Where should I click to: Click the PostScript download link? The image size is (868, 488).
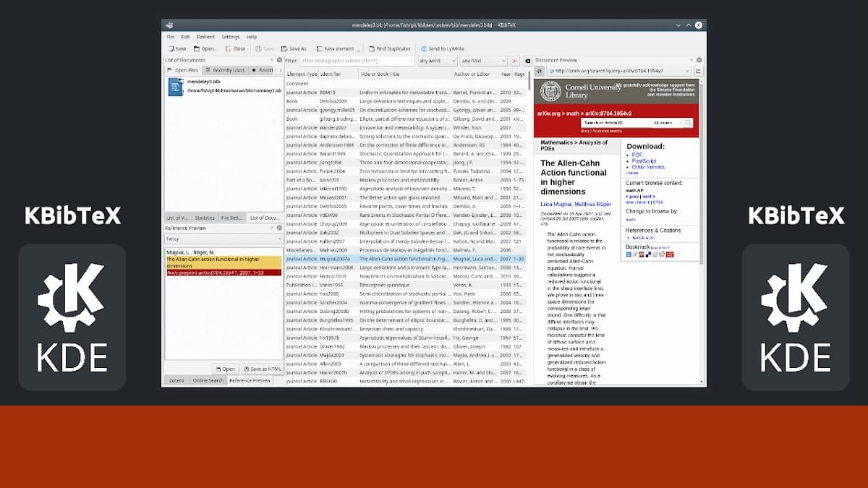(644, 161)
